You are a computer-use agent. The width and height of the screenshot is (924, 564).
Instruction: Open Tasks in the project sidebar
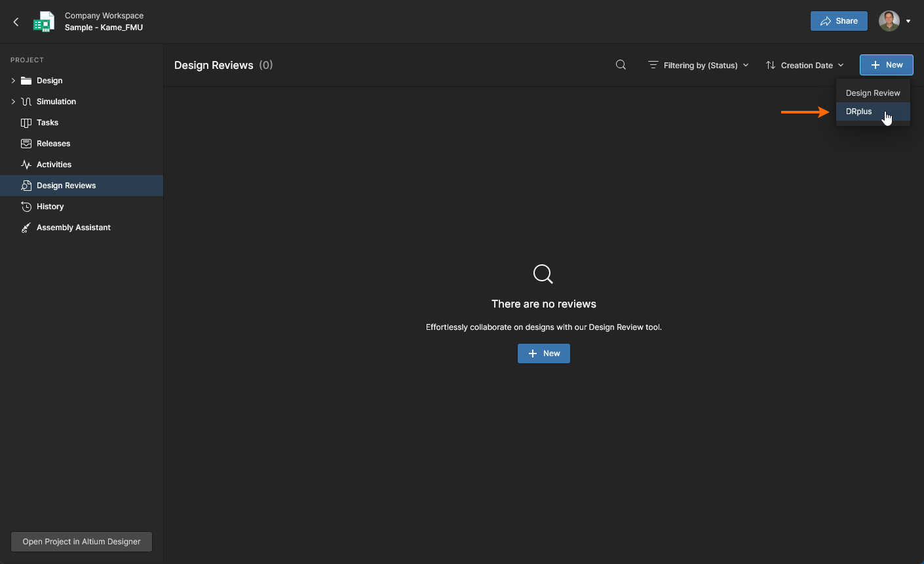[x=81, y=123]
